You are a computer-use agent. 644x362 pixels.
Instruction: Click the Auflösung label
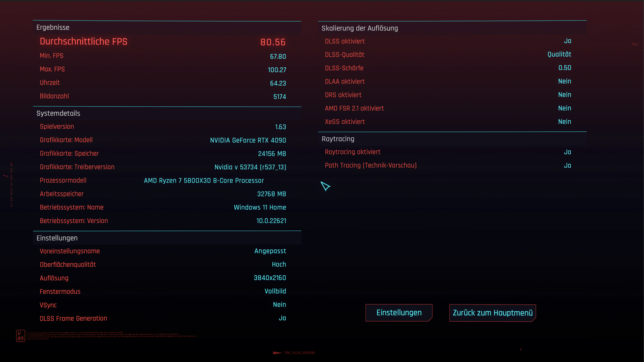54,278
